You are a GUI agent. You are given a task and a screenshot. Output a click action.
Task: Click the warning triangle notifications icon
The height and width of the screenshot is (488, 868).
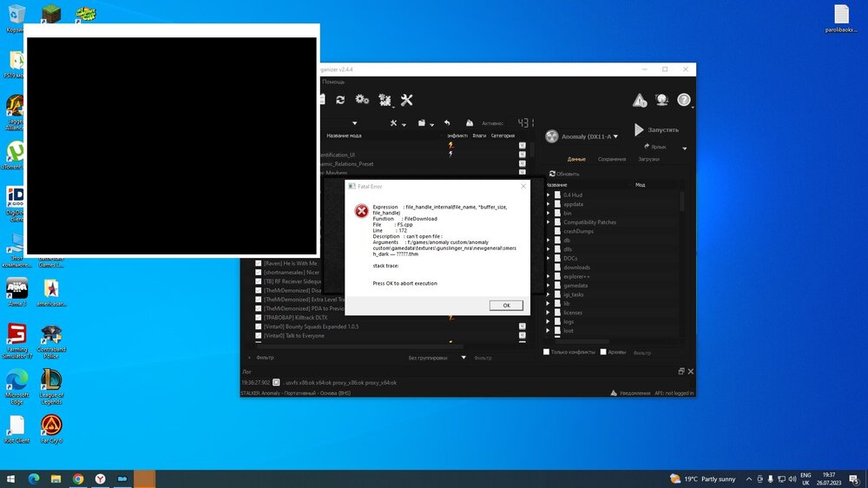point(640,101)
